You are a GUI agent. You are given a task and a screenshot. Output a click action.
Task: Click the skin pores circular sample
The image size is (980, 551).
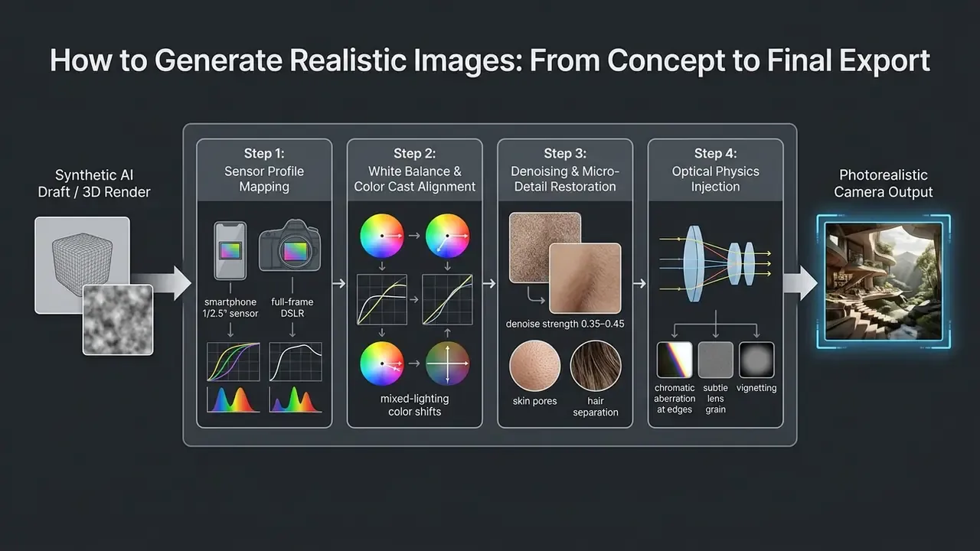click(535, 366)
